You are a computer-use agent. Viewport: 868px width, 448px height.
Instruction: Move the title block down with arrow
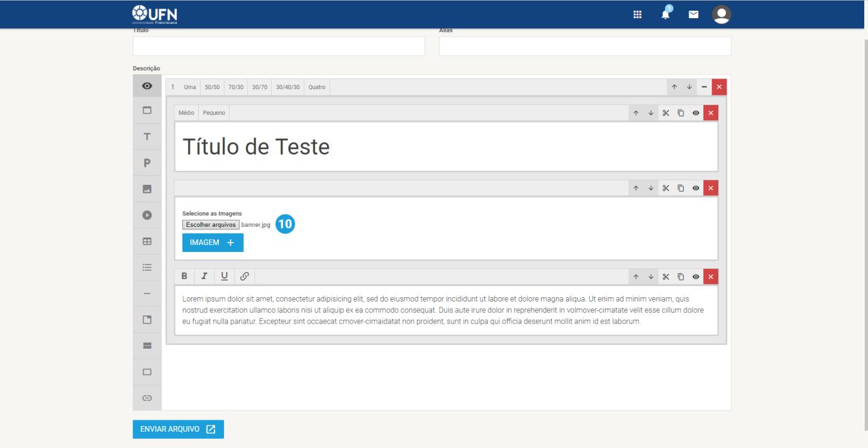(650, 113)
